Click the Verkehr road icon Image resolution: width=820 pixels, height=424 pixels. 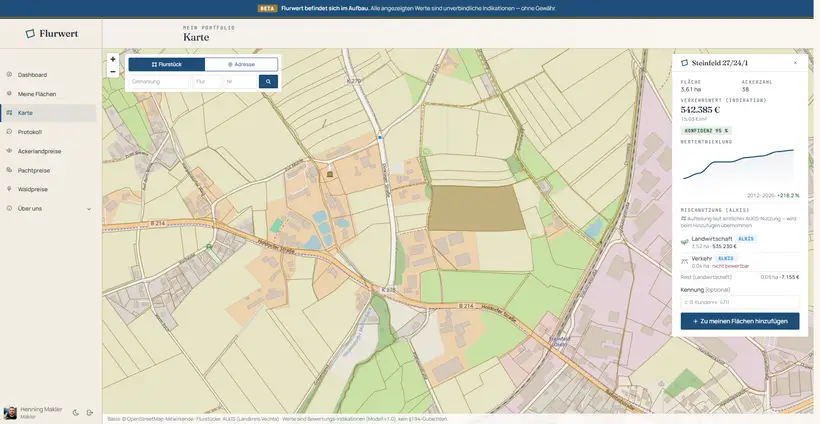point(684,262)
